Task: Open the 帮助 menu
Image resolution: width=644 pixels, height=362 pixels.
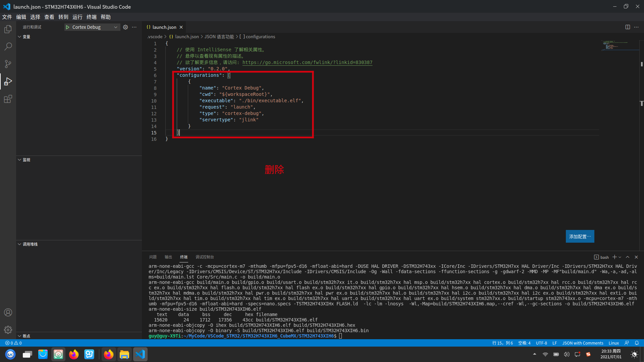Action: point(106,17)
